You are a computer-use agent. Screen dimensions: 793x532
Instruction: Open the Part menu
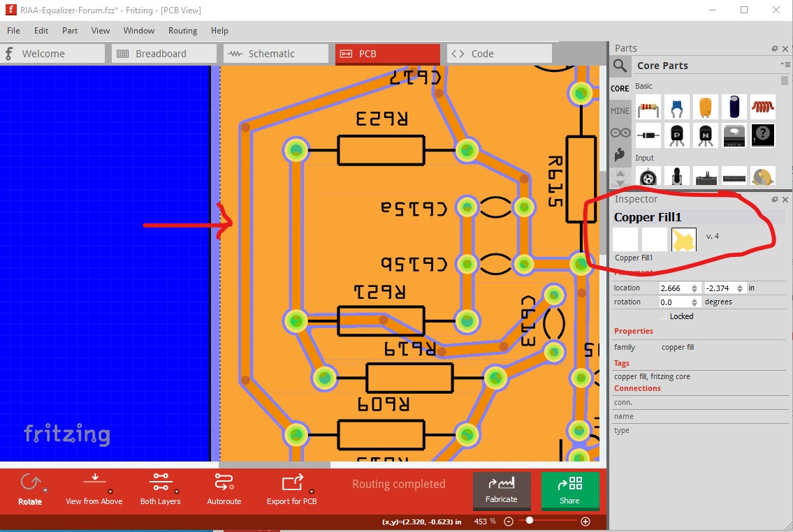[x=70, y=30]
